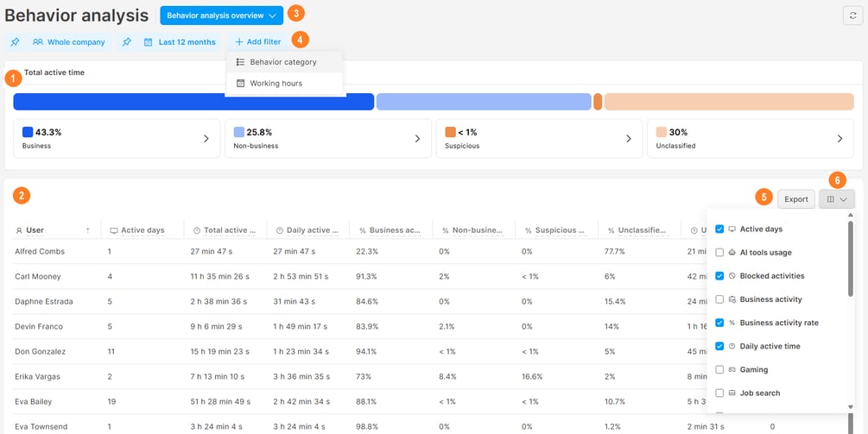Image resolution: width=868 pixels, height=434 pixels.
Task: Click the dark blue Business bar segment
Action: [193, 102]
